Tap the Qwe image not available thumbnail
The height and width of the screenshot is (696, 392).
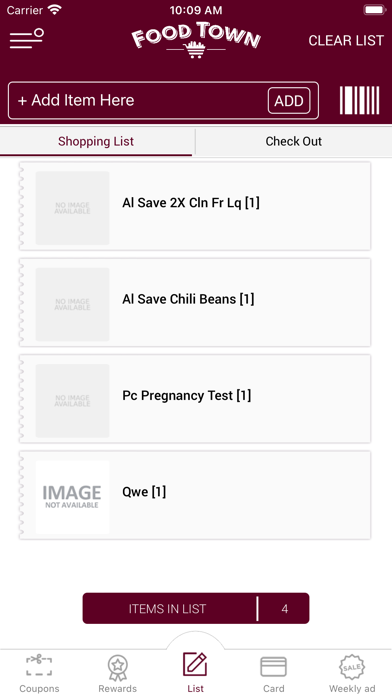[x=72, y=497]
